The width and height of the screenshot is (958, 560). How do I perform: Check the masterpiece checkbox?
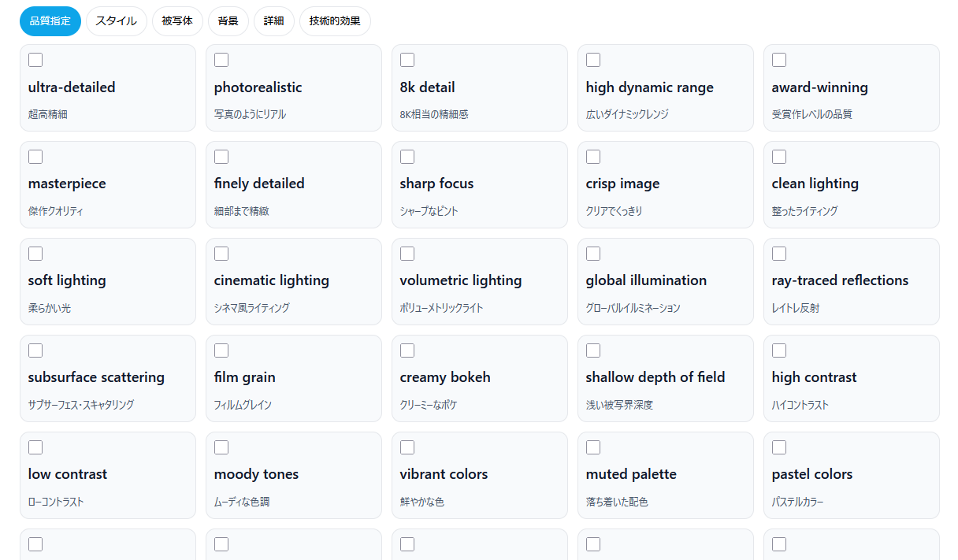(35, 157)
